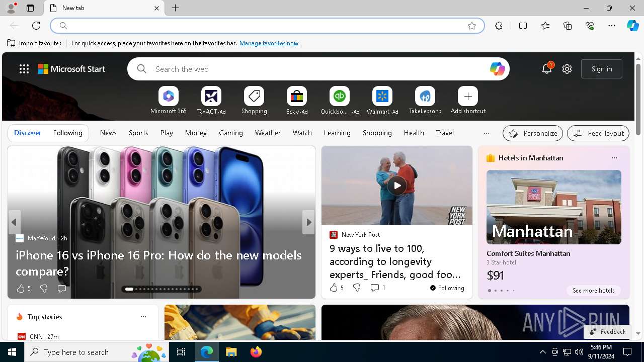The height and width of the screenshot is (362, 644).
Task: Click the Sign in button
Action: (x=602, y=69)
